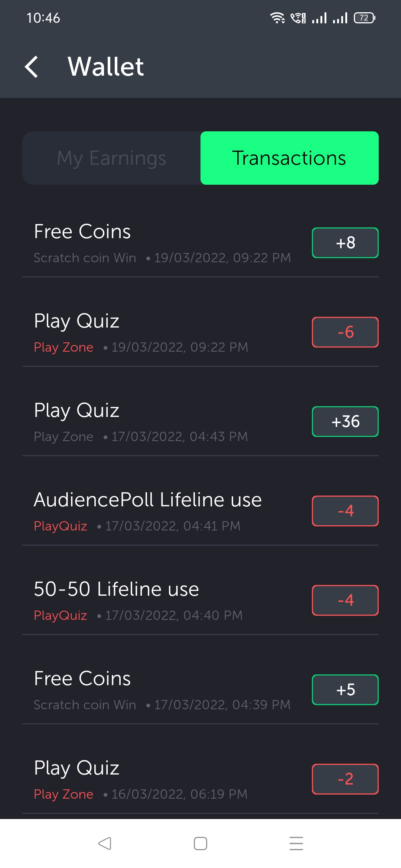Tap the back arrow in Wallet header
401x868 pixels.
[x=32, y=67]
